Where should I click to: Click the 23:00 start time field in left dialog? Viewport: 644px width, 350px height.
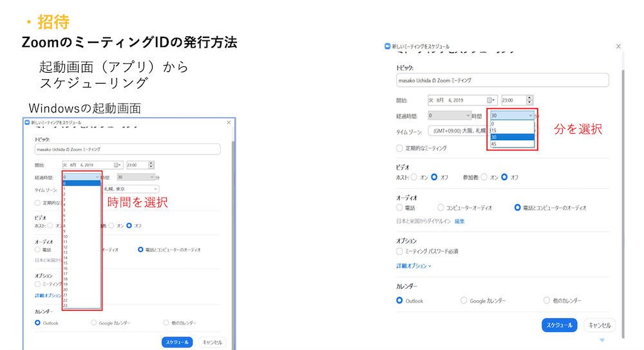(x=137, y=165)
